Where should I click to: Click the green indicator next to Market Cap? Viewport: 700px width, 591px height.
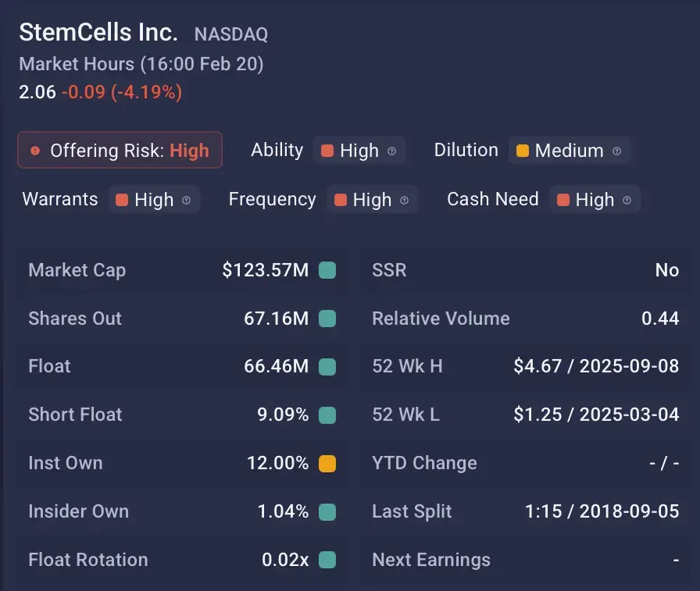coord(327,270)
